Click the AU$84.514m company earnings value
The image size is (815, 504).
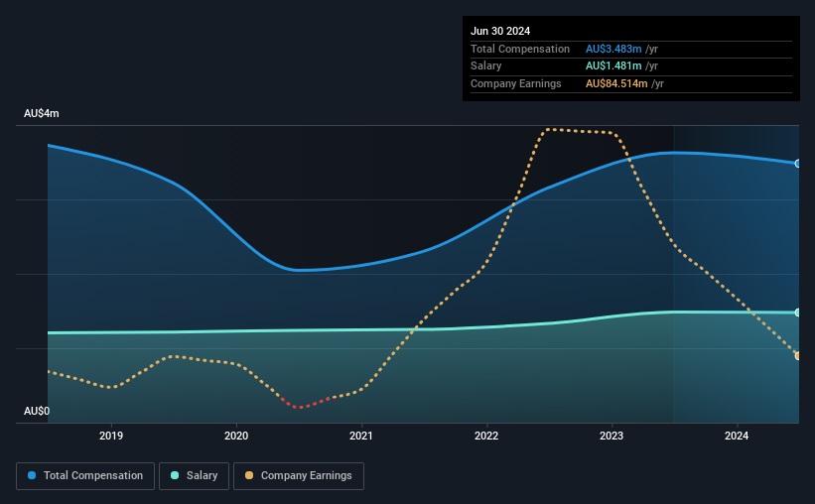tap(617, 83)
